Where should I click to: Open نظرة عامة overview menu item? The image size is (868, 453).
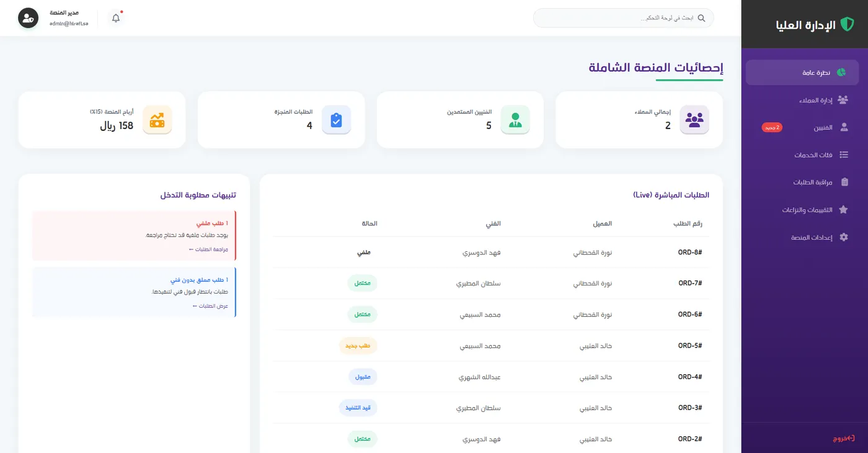pos(802,73)
